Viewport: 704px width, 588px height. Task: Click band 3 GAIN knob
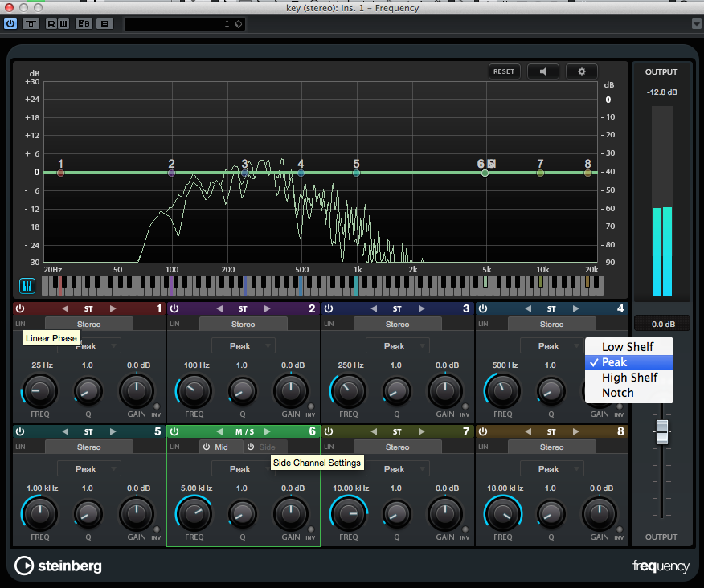tap(445, 391)
